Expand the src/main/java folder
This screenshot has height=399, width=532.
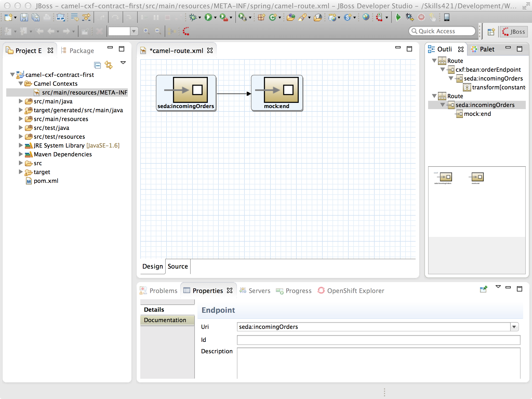pos(21,101)
